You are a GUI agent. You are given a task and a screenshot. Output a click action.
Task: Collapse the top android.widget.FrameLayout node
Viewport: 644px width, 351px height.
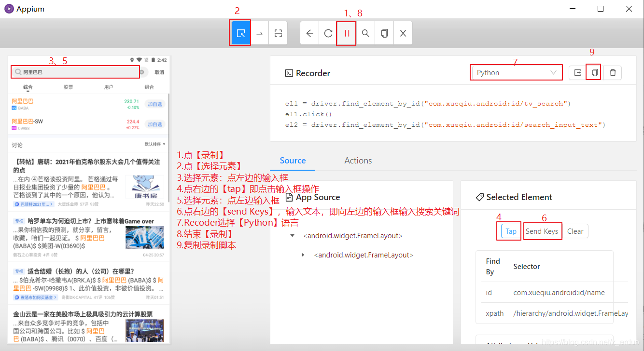coord(292,236)
